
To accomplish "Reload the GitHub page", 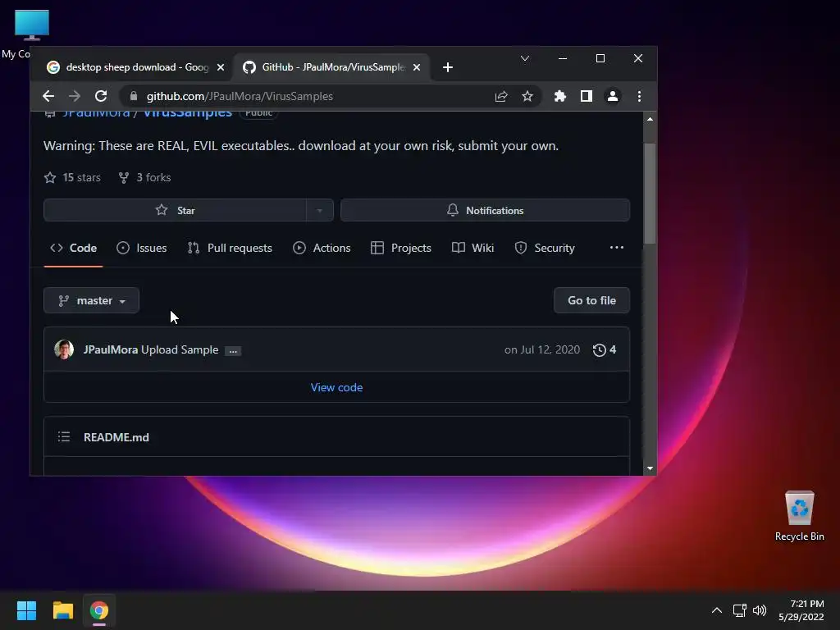I will pos(101,96).
